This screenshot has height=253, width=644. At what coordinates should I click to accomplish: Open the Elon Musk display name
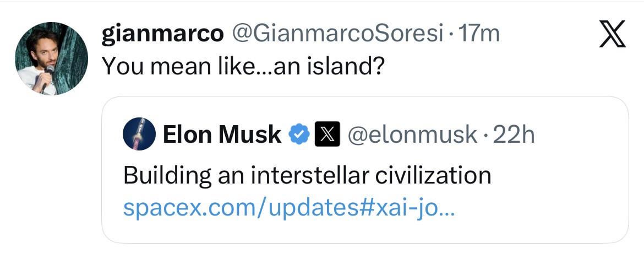coord(222,134)
